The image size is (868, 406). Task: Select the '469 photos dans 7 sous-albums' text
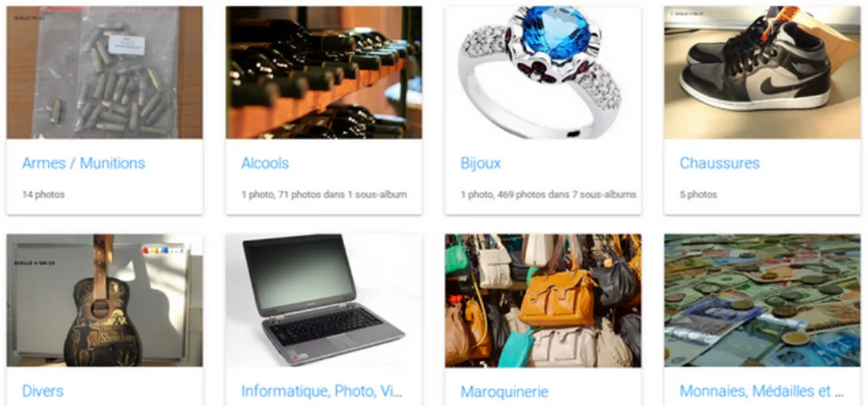[x=567, y=195]
